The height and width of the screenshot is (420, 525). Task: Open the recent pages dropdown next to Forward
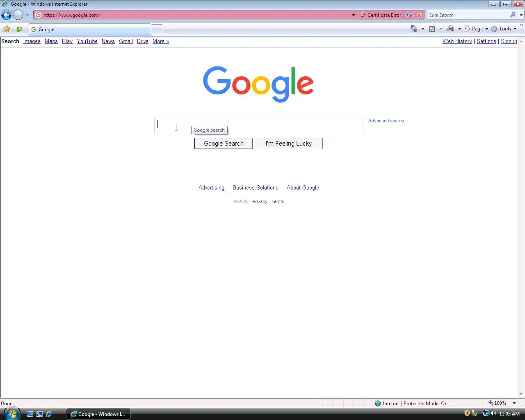(27, 15)
